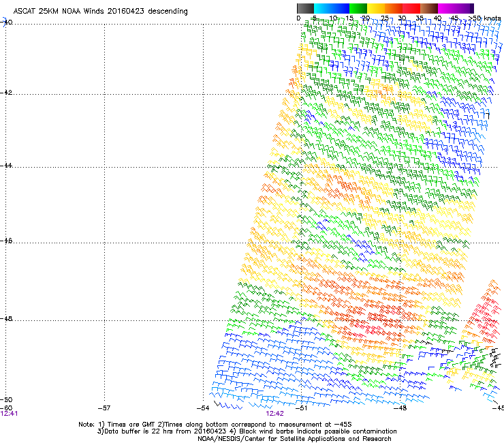504x443 pixels.
Task: Click the green segment of the color bar
Action: coord(358,8)
